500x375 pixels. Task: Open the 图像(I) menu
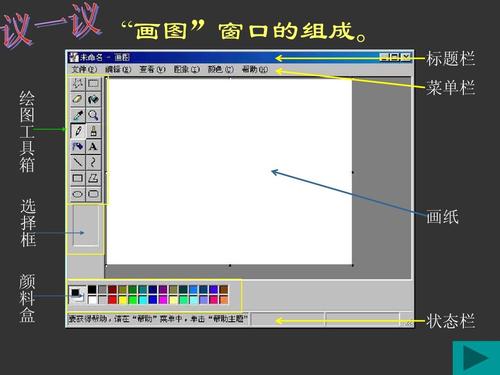click(x=187, y=69)
